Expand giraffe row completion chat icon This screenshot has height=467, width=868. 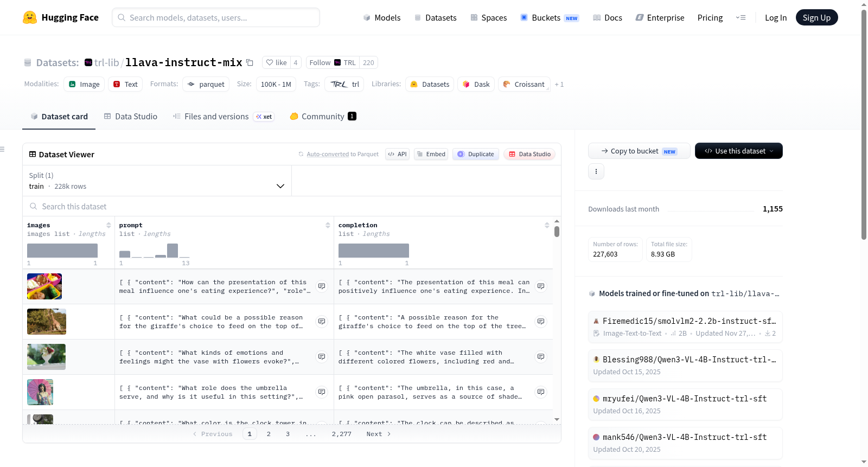point(541,321)
